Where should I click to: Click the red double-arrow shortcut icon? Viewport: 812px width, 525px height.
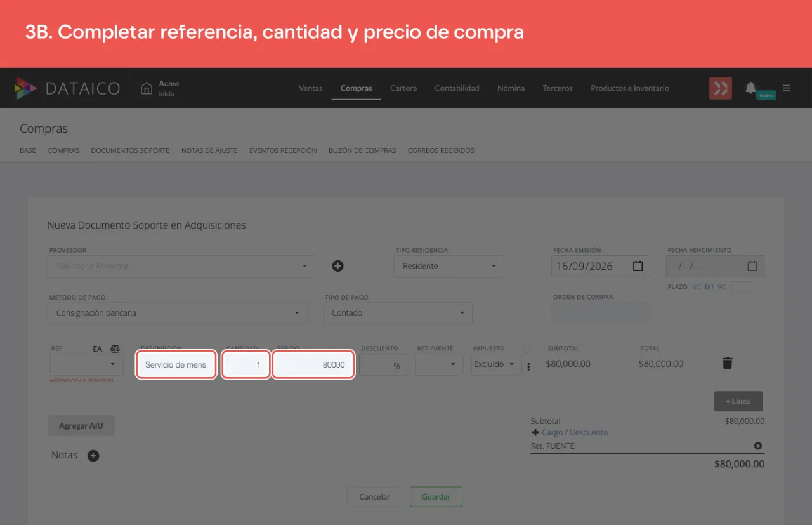[721, 88]
